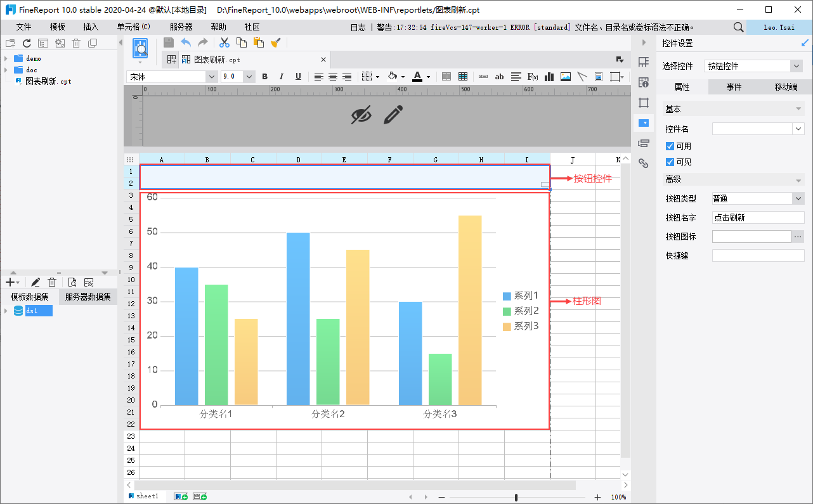Insert a formula with the F(x) icon
This screenshot has height=504, width=813.
tap(533, 77)
